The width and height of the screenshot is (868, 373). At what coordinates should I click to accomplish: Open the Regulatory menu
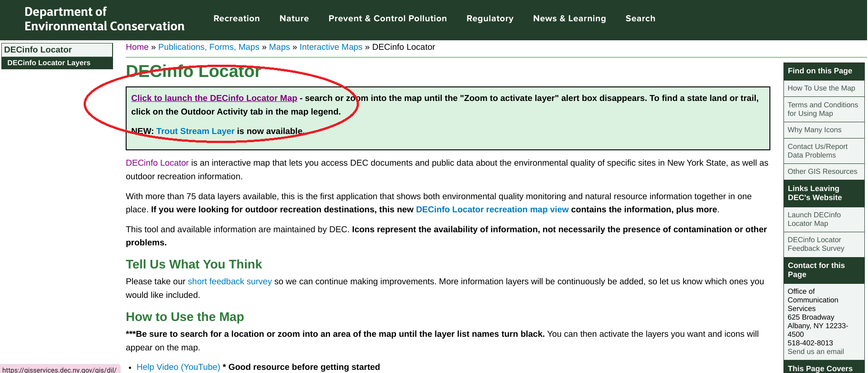pos(490,19)
